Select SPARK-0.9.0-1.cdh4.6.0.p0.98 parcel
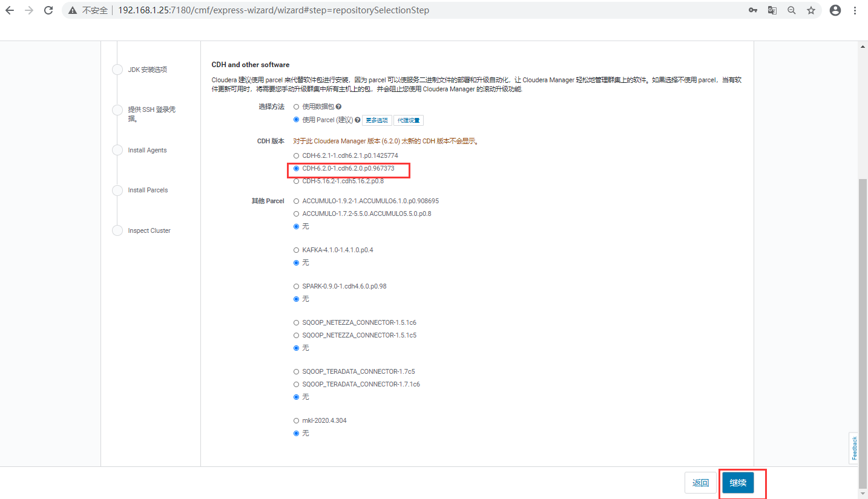The height and width of the screenshot is (499, 868). click(296, 286)
